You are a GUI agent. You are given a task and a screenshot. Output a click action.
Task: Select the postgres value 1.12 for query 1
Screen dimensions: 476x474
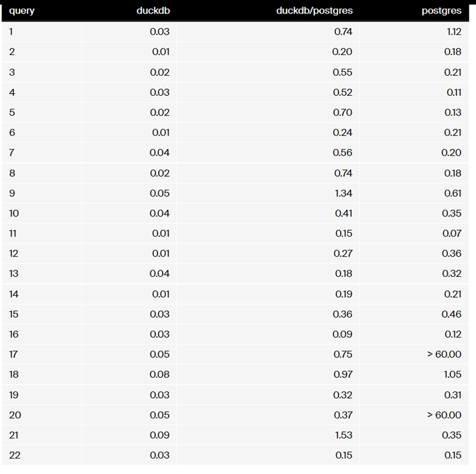pyautogui.click(x=453, y=32)
